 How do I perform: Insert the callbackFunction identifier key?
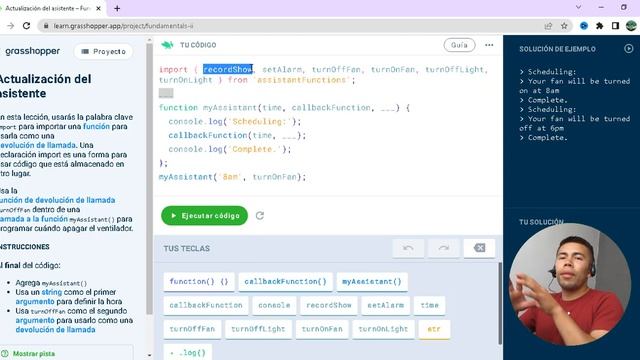coord(206,305)
